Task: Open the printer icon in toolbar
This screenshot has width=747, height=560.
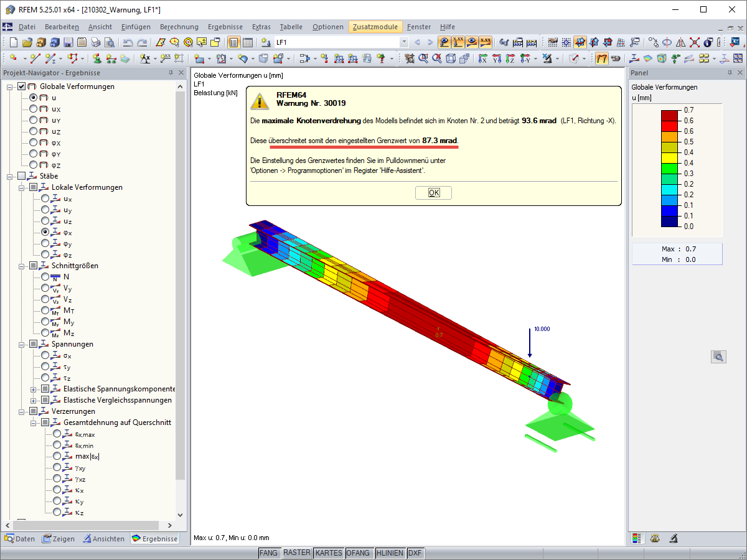Action: click(96, 42)
